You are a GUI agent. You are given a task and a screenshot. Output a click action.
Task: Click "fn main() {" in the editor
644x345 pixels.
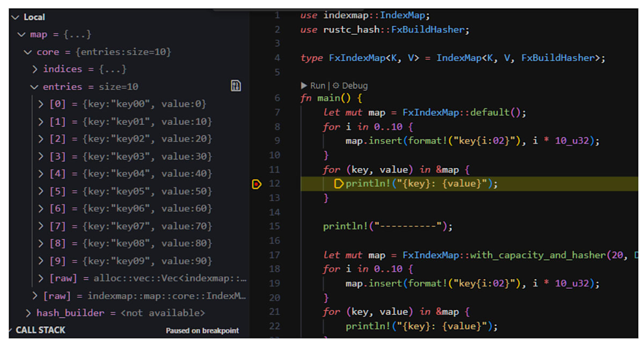click(x=332, y=98)
